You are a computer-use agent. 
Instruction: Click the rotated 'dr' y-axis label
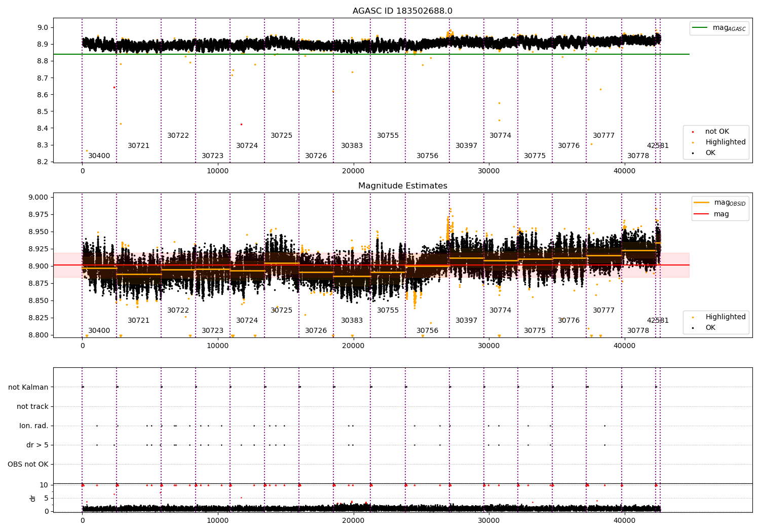tap(33, 498)
